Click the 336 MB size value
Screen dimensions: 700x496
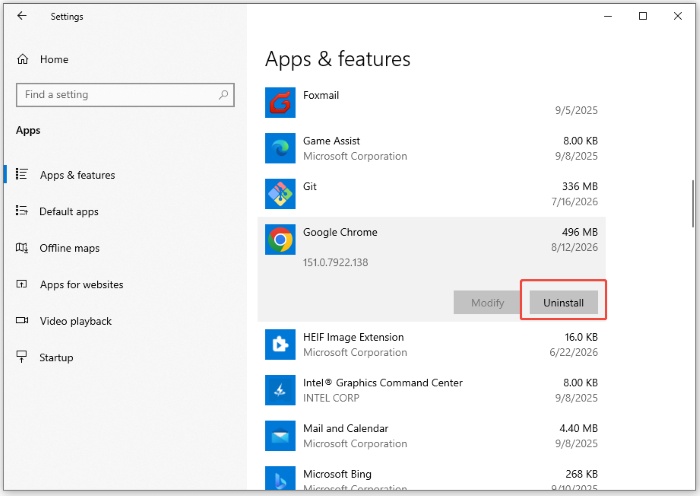pos(579,186)
